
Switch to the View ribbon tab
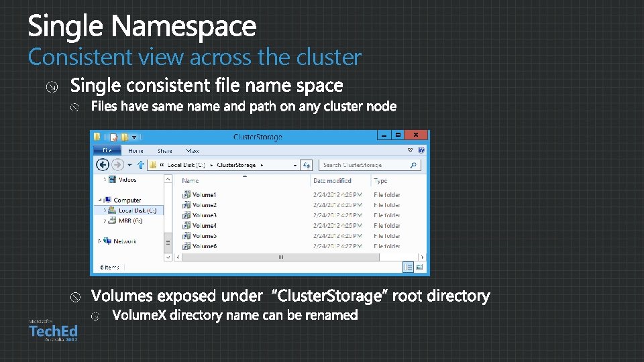coord(193,151)
